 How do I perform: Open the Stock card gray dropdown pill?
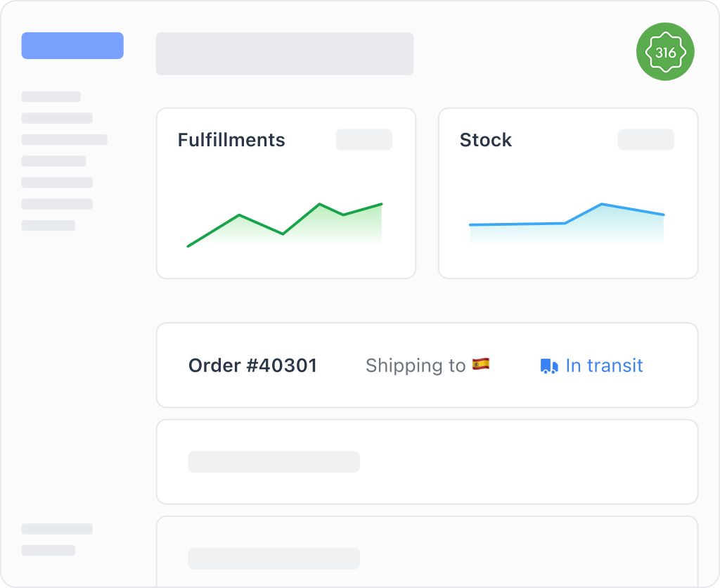click(x=645, y=140)
